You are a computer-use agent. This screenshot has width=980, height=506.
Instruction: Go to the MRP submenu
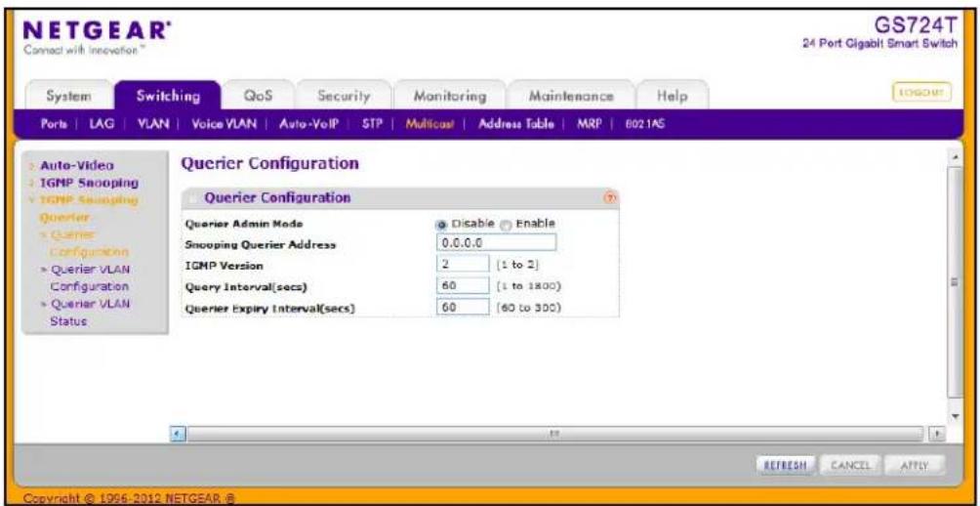point(590,124)
